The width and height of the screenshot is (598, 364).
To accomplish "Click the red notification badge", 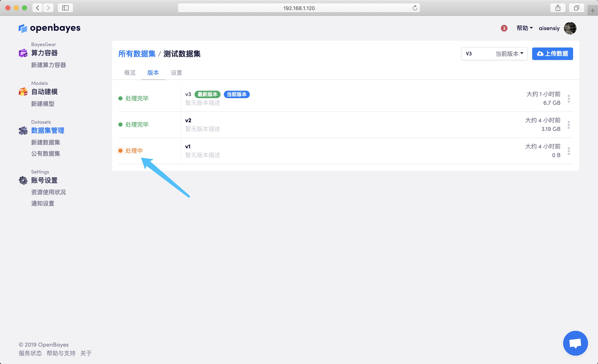I will pos(504,28).
